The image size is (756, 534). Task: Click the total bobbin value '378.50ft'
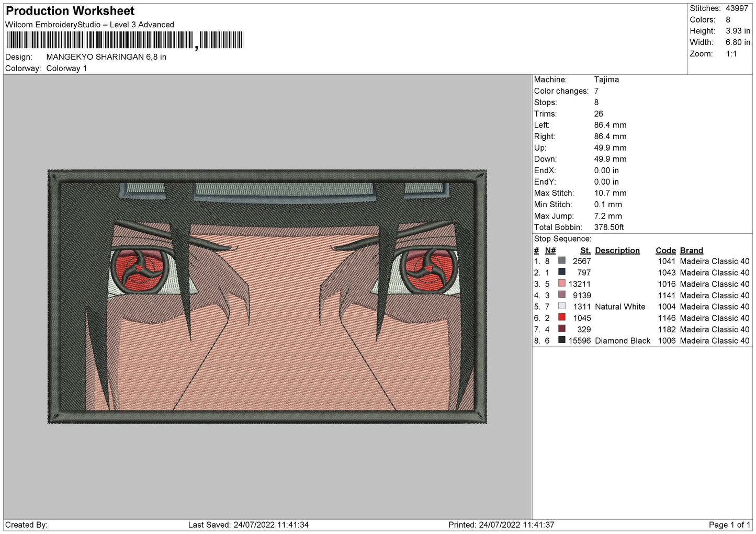tap(609, 228)
